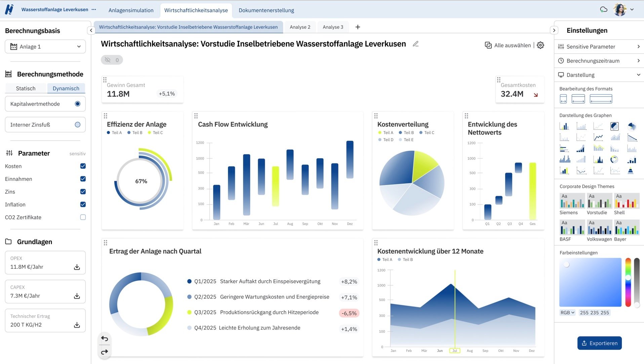Viewport: 644px width, 364px height.
Task: Download the OPEX data file
Action: pos(77,267)
